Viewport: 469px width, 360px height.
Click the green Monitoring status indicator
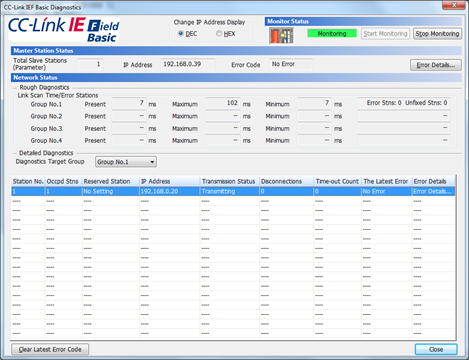[x=332, y=33]
